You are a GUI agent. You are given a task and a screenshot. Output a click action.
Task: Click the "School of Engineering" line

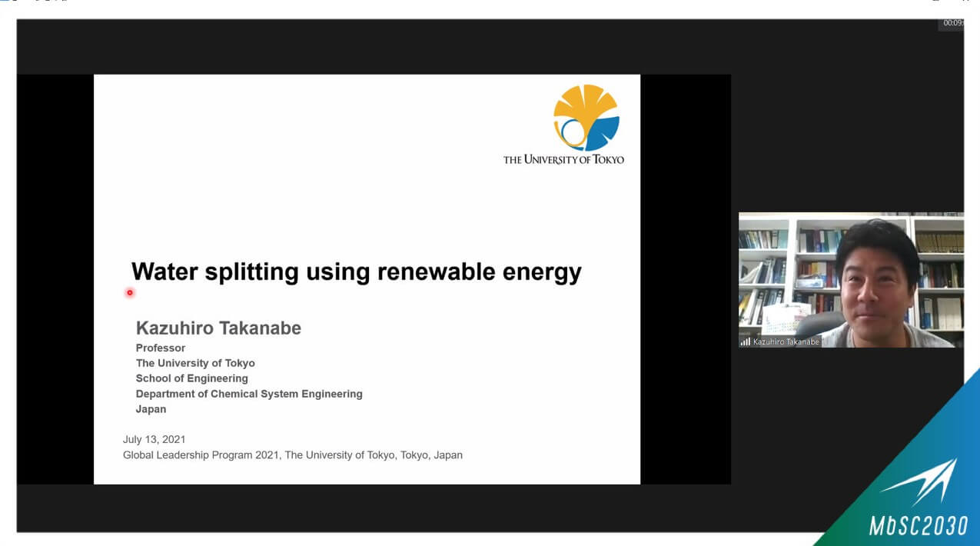[192, 378]
